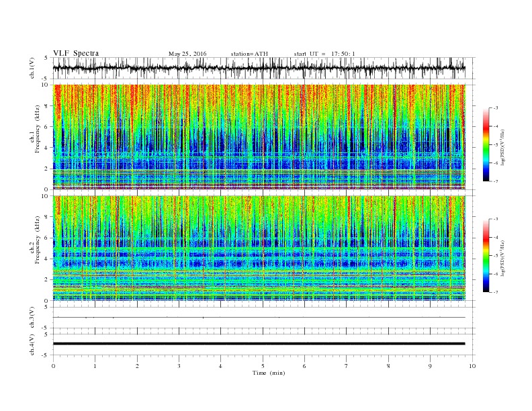
Task: Click the "-7" value on ch.2 colorbar
Action: (495, 292)
